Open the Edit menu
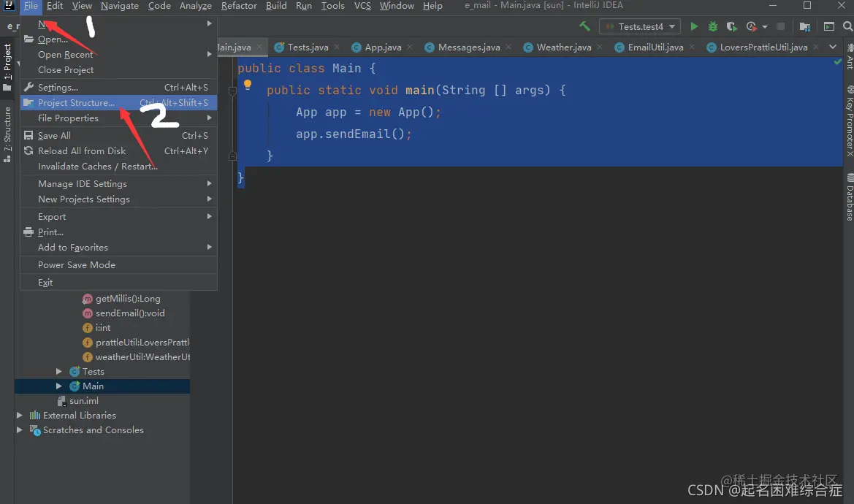This screenshot has width=854, height=504. coord(55,6)
